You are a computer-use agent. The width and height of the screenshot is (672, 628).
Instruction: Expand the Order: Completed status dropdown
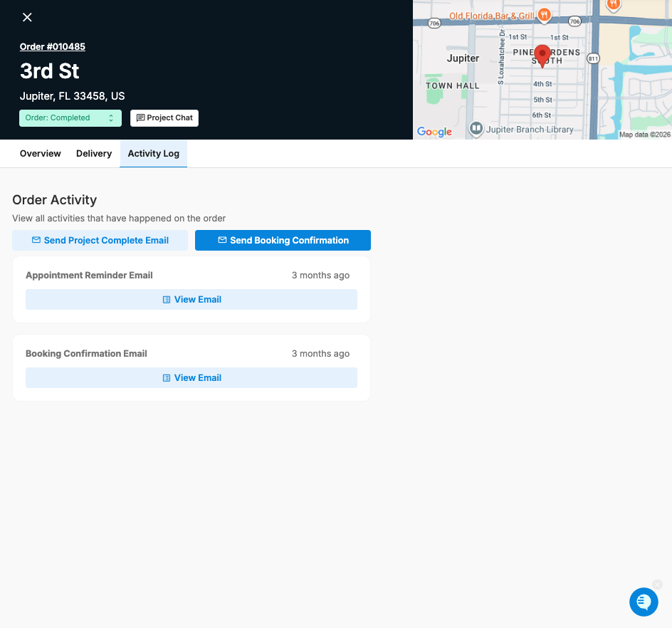click(x=70, y=118)
